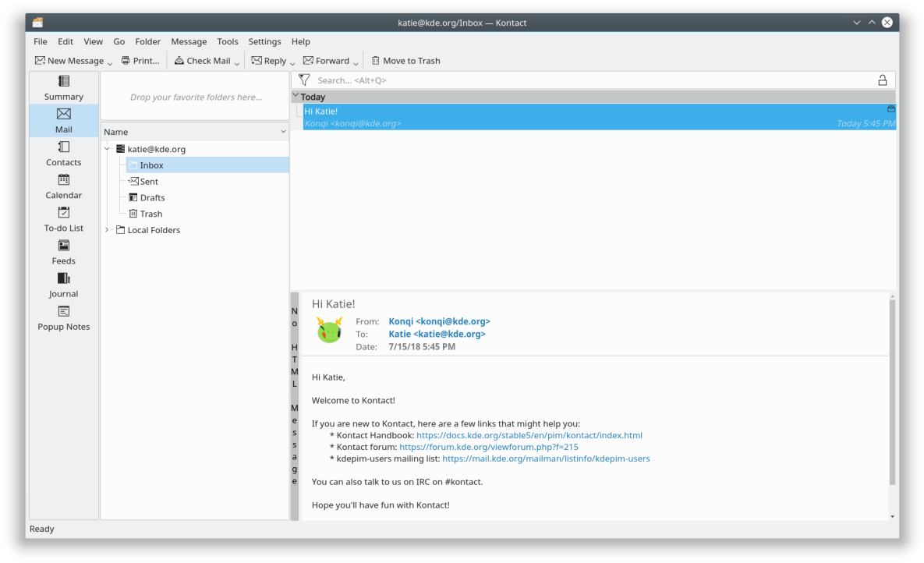This screenshot has height=563, width=924.
Task: Select the Hi Katie! message row
Action: [x=599, y=117]
